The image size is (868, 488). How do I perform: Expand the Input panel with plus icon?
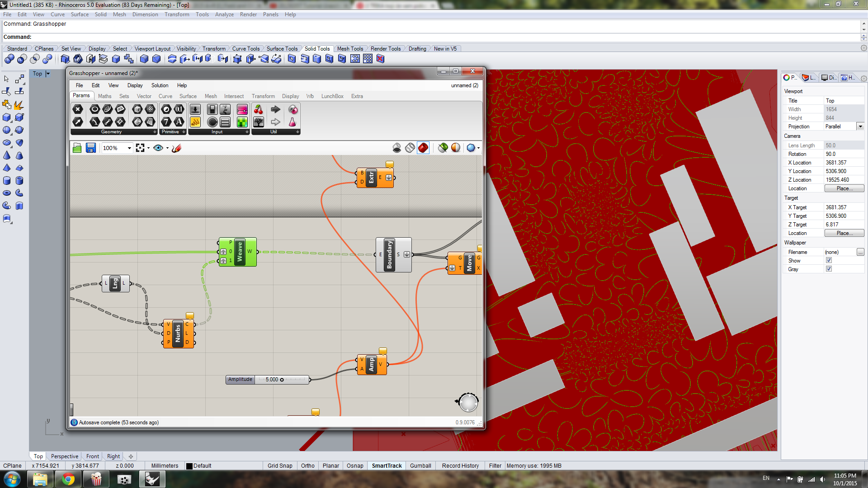coord(247,132)
